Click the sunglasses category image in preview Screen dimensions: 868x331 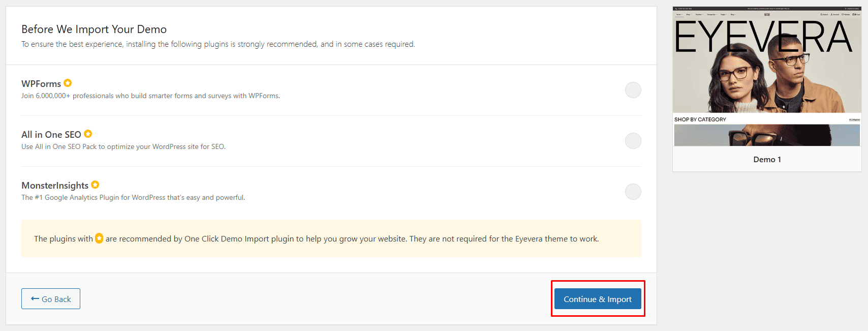[767, 135]
